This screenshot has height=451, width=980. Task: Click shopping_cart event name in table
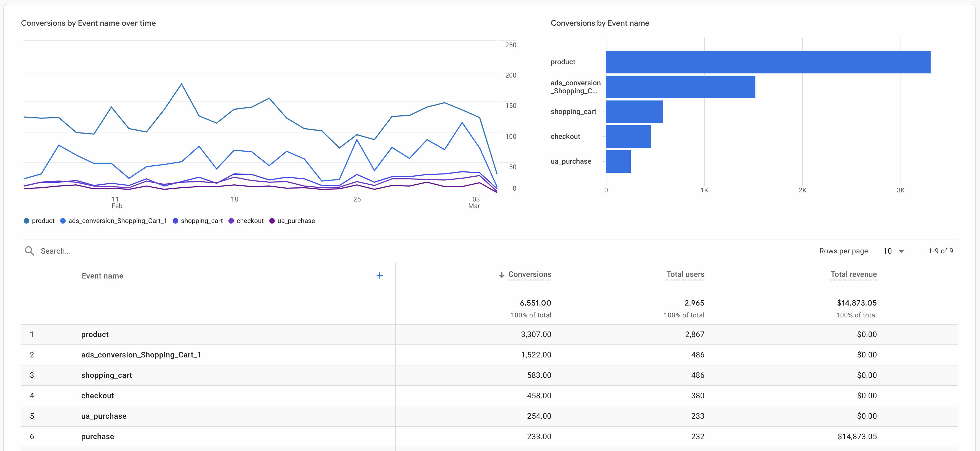click(x=106, y=376)
